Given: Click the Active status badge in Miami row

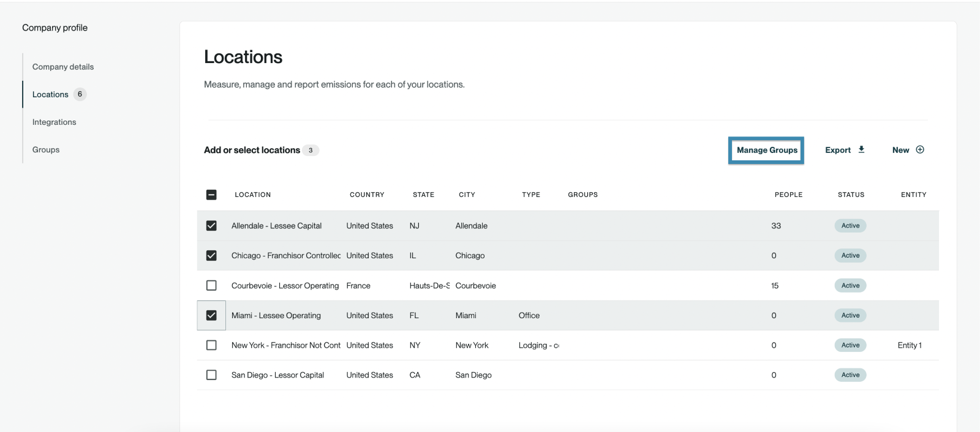Looking at the screenshot, I should coord(850,316).
